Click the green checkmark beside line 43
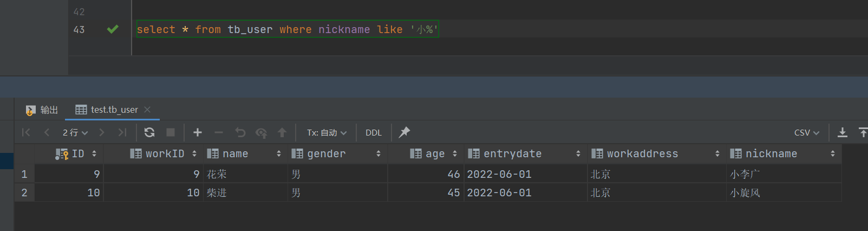Viewport: 868px width, 231px height. coord(113,29)
